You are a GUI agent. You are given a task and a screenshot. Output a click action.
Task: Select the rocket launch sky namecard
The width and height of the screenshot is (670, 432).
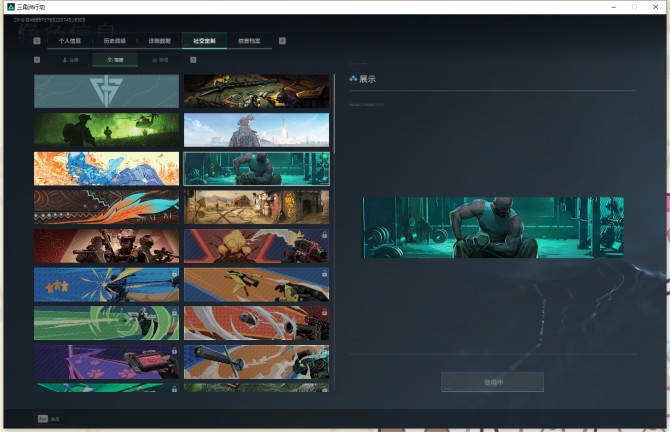coord(256,130)
